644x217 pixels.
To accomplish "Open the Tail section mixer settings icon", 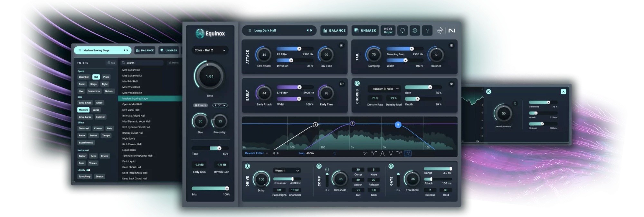I will (451, 45).
